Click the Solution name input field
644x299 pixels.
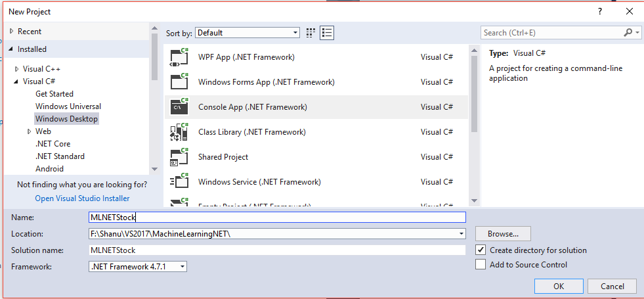pos(277,250)
